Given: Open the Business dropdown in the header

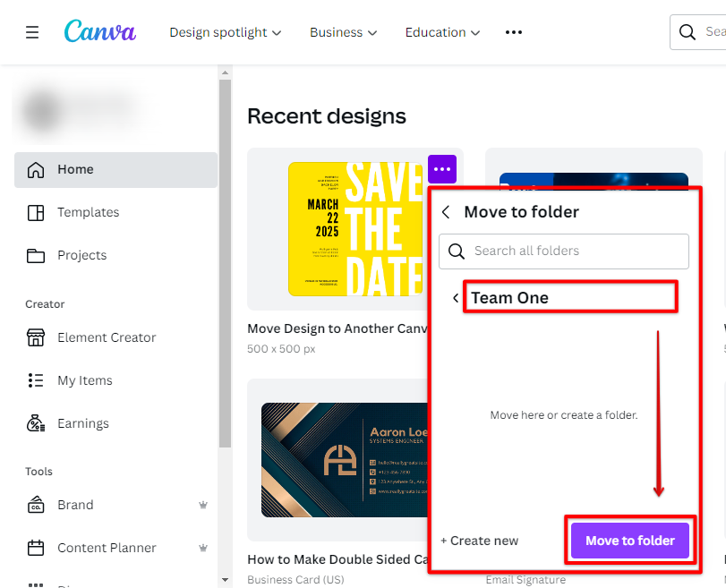Looking at the screenshot, I should click(343, 31).
